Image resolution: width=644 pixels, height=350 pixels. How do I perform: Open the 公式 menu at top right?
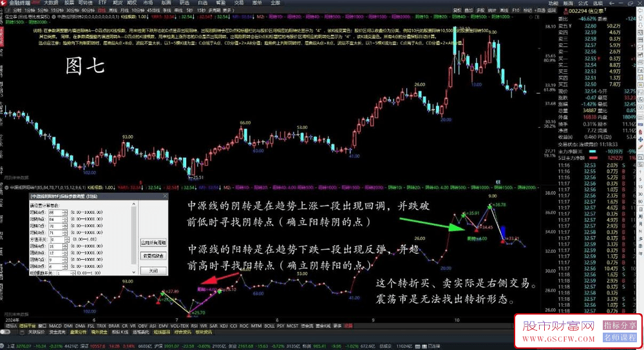click(583, 3)
